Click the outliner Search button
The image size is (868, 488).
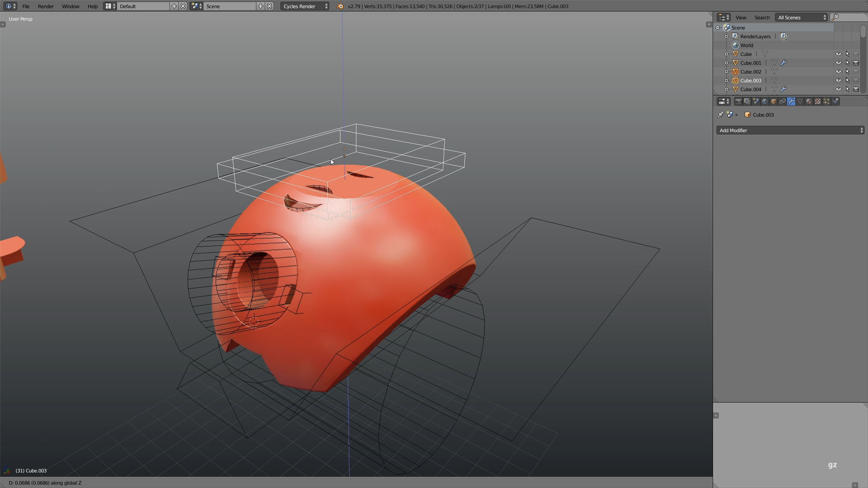pyautogui.click(x=762, y=18)
